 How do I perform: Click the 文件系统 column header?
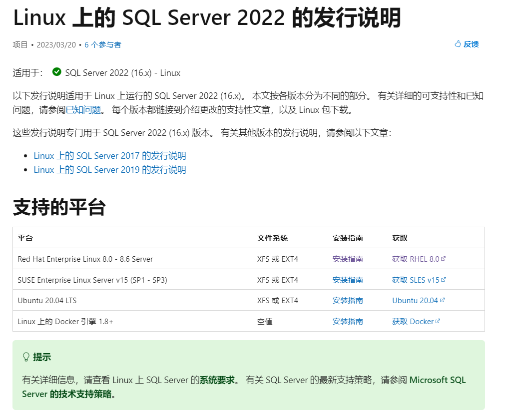[x=272, y=238]
